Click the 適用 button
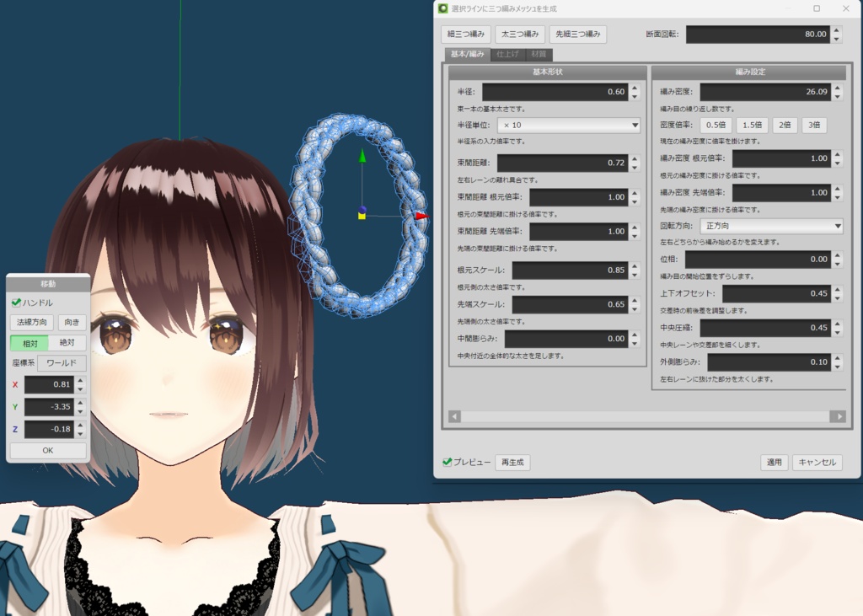Viewport: 863px width, 616px height. pos(775,463)
